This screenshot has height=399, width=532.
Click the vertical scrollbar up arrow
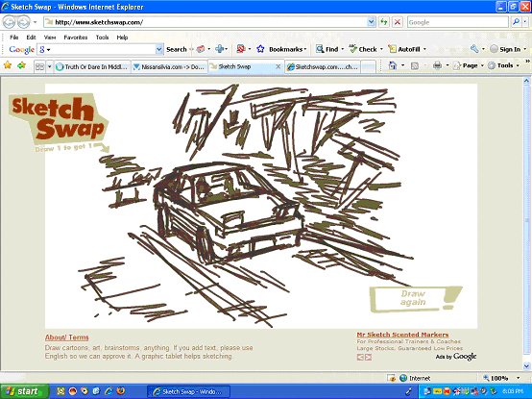[526, 81]
